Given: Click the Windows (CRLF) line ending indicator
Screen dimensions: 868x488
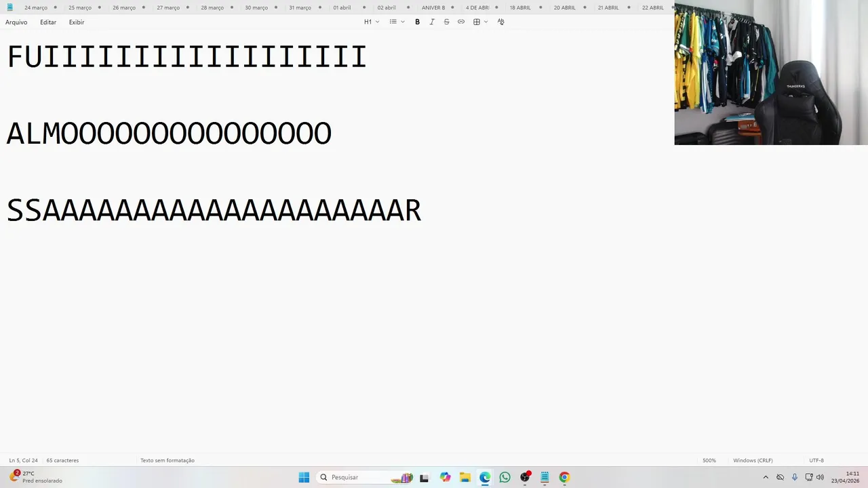Looking at the screenshot, I should click(x=753, y=460).
